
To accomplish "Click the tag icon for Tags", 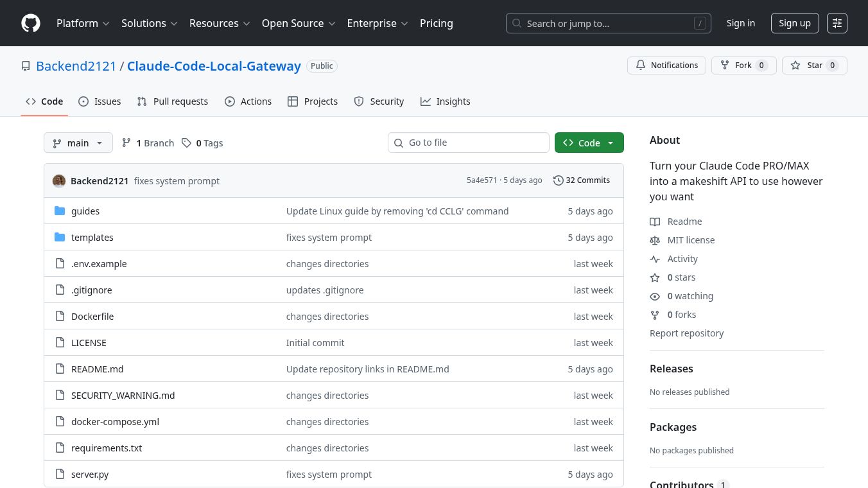I will [x=186, y=143].
